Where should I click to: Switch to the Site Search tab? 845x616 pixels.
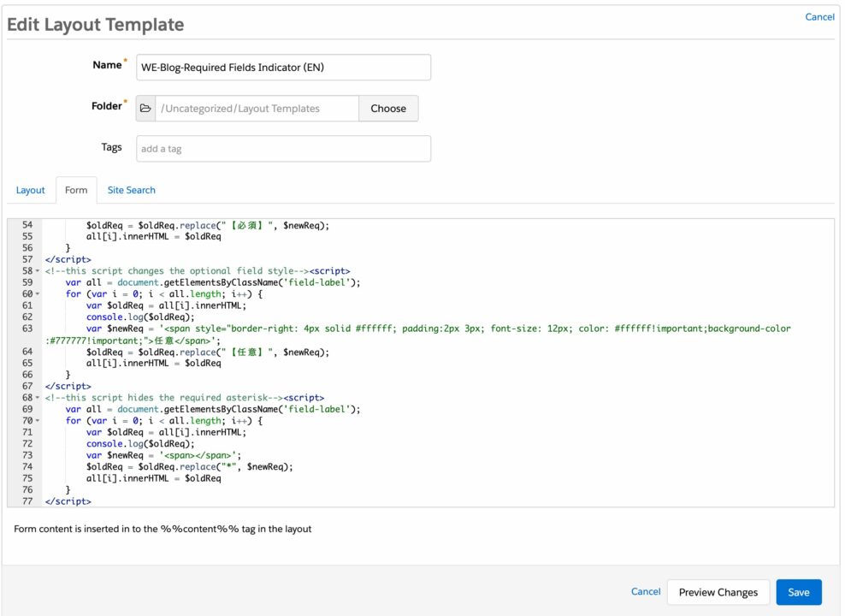point(131,189)
